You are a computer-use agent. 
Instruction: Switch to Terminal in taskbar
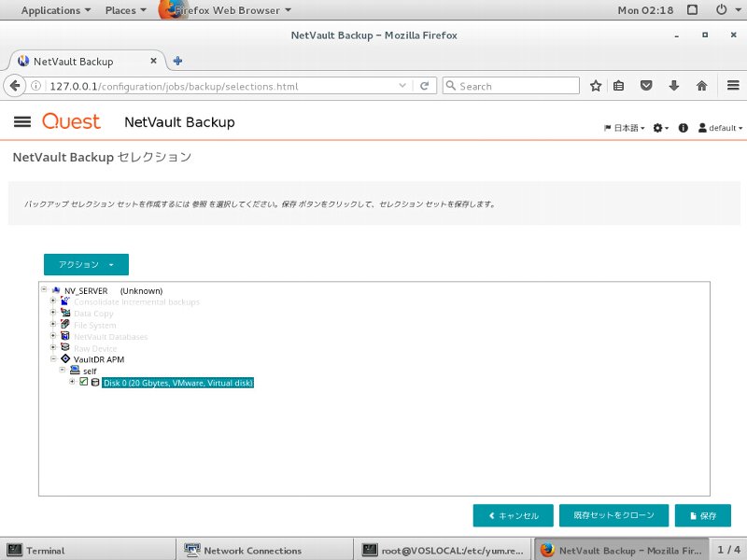click(88, 550)
